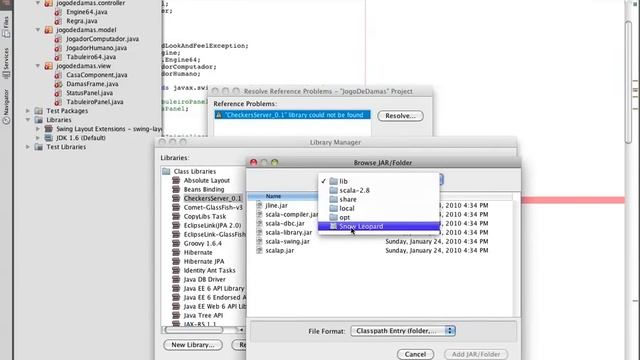640x360 pixels.
Task: Click the JogadorHumano.java file icon
Action: tap(58, 48)
